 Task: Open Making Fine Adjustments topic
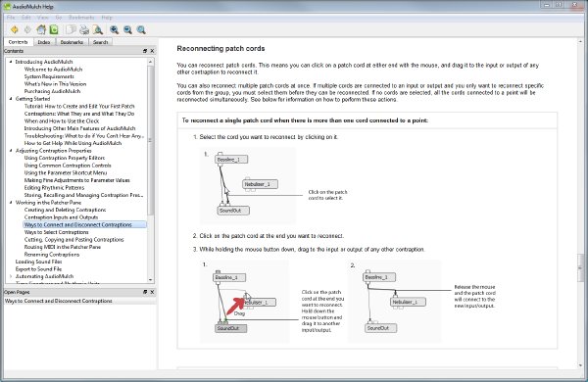click(76, 180)
